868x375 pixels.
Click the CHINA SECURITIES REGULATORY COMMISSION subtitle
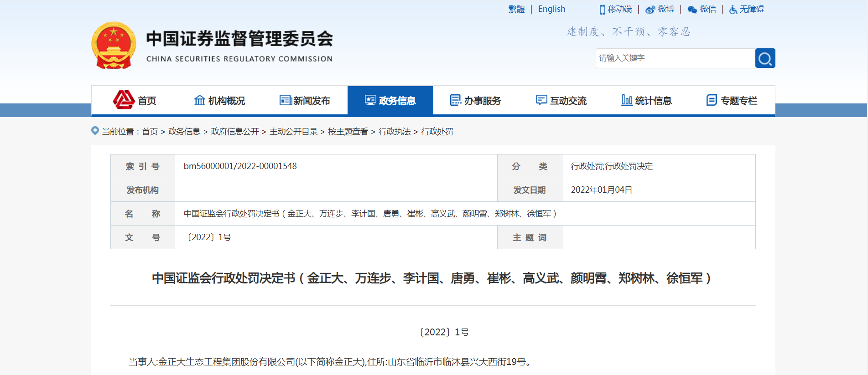coord(239,59)
